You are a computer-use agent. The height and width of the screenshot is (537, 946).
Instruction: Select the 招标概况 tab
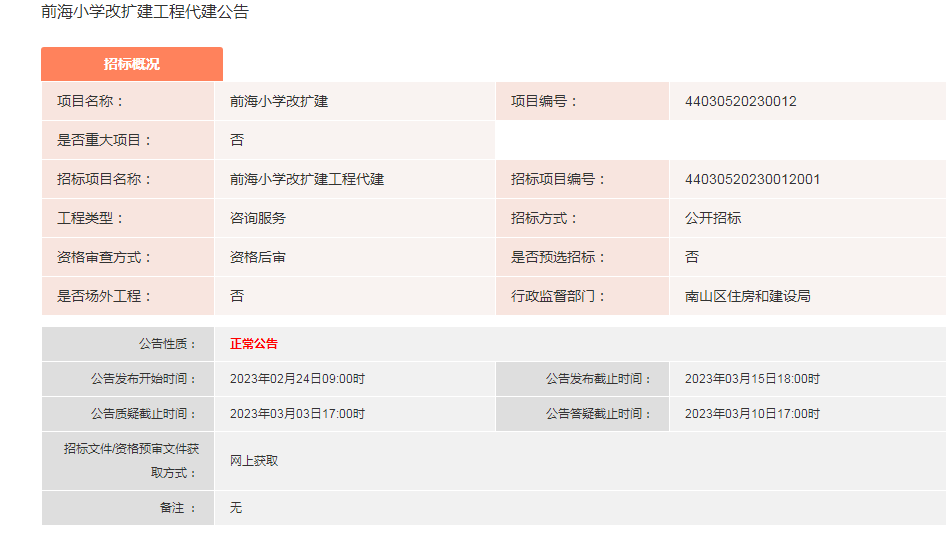coord(131,64)
